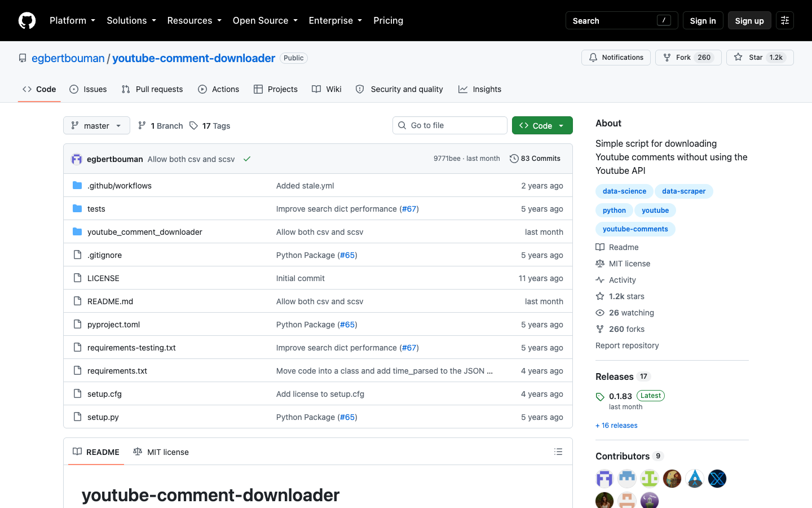Click the branch icon beside 1 Branch
Image resolution: width=812 pixels, height=508 pixels.
click(142, 125)
